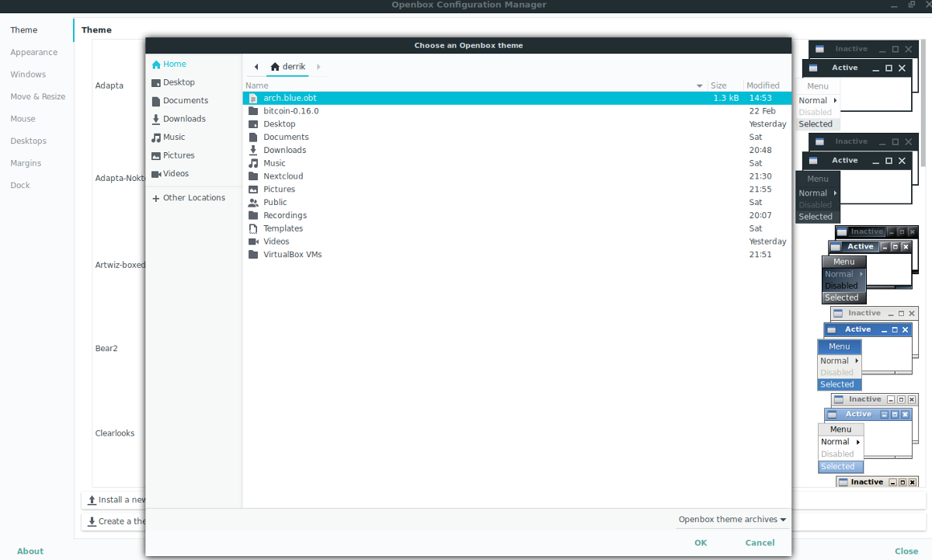Open the Move & Resize section
The height and width of the screenshot is (560, 932).
coord(38,97)
